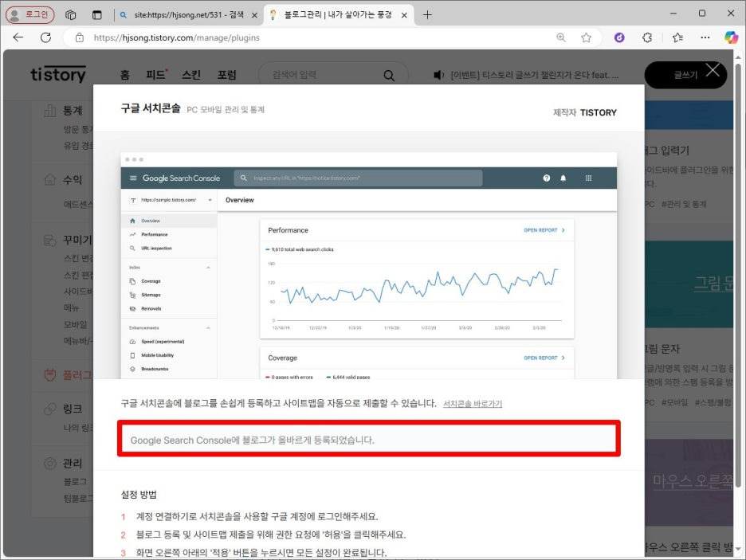The height and width of the screenshot is (560, 746).
Task: Click the tistory search magnifier icon
Action: (x=389, y=75)
